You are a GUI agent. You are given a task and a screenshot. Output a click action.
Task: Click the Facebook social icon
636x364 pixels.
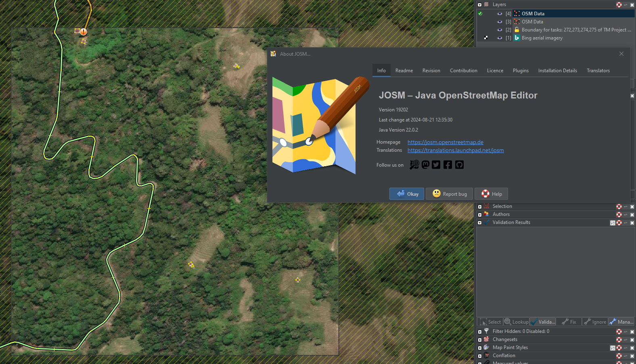(448, 165)
